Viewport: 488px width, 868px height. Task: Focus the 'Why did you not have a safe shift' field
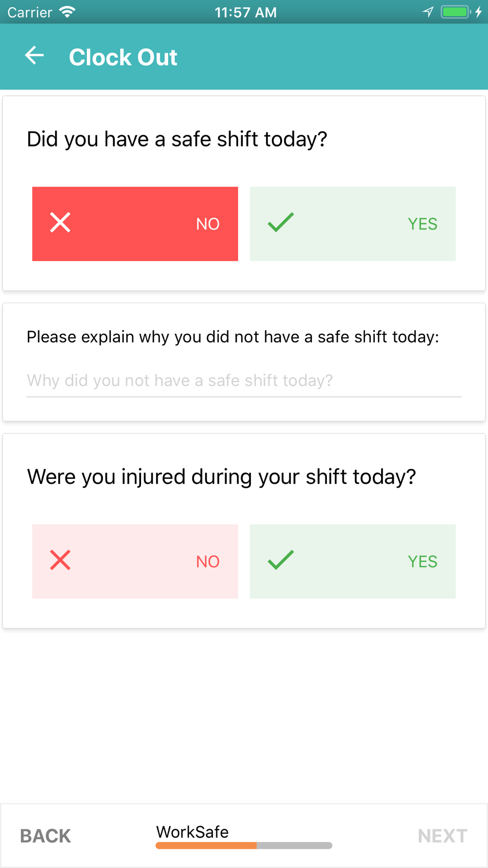pyautogui.click(x=244, y=381)
